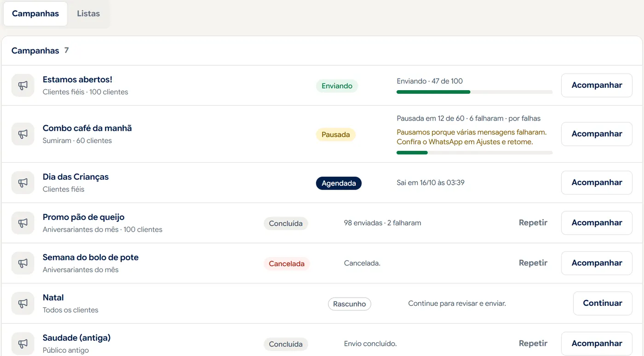Click the Natal campaign title
Image resolution: width=644 pixels, height=356 pixels.
pos(53,298)
